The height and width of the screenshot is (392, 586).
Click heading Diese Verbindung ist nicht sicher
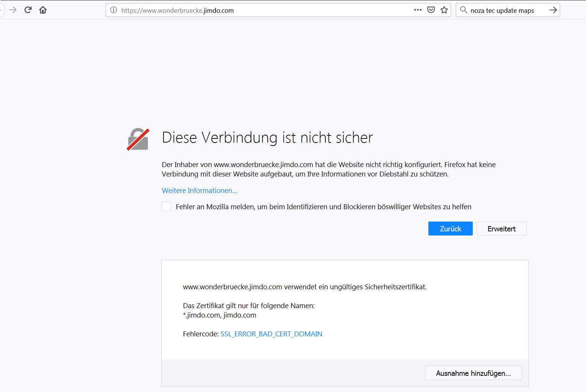pos(267,138)
